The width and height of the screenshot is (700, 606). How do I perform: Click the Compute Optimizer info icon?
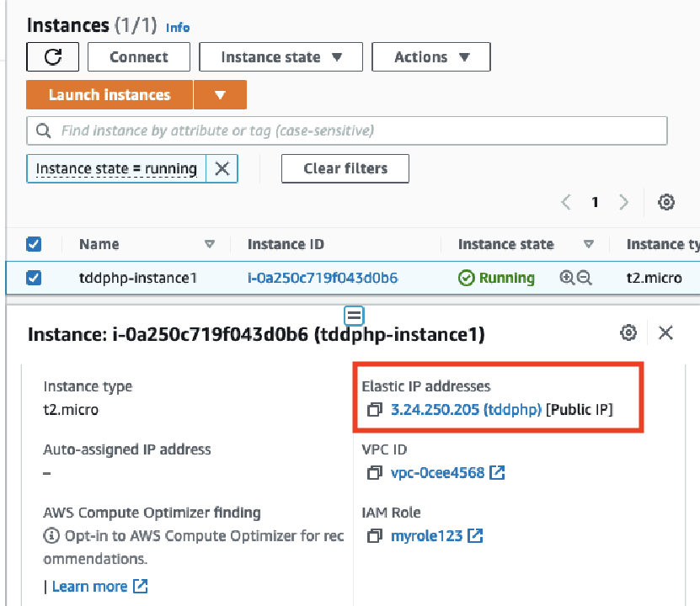point(51,535)
